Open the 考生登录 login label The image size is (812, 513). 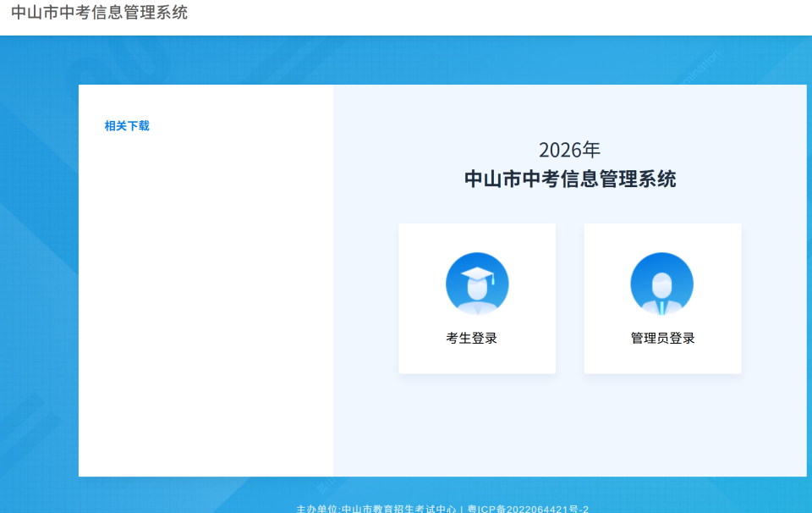(x=471, y=339)
